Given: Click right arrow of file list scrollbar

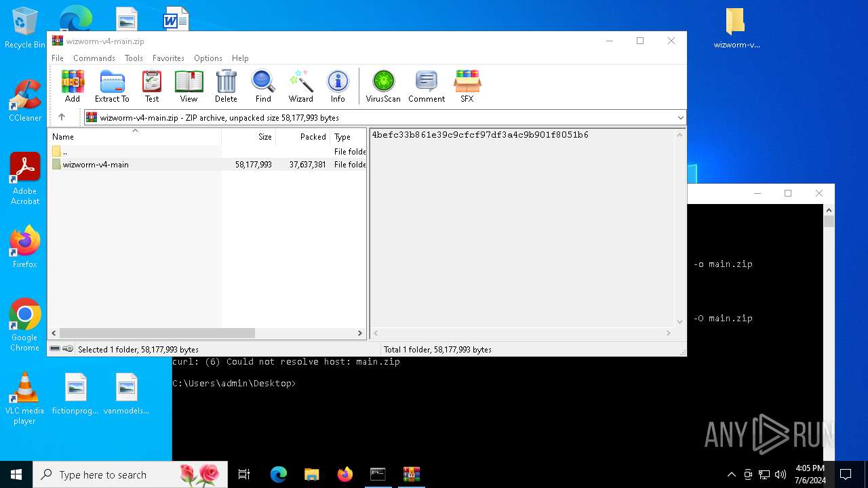Looking at the screenshot, I should pyautogui.click(x=360, y=333).
